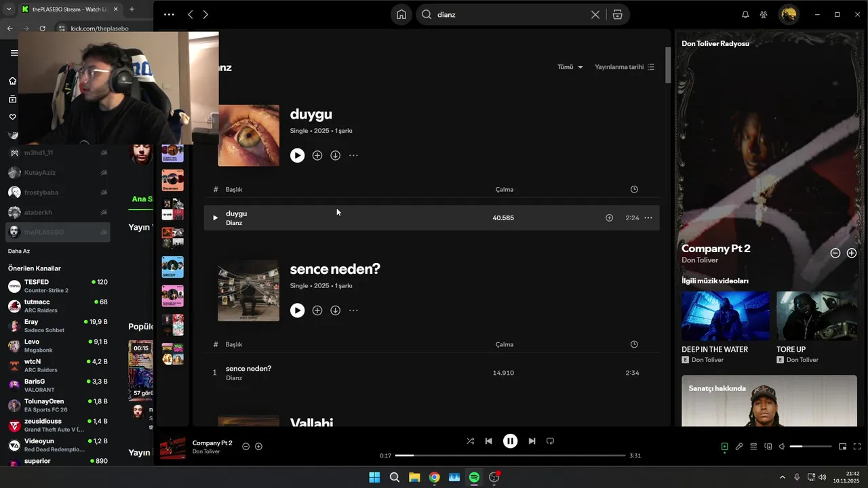Open the friend activity icon
Screen dimensions: 868x488
pyautogui.click(x=764, y=14)
